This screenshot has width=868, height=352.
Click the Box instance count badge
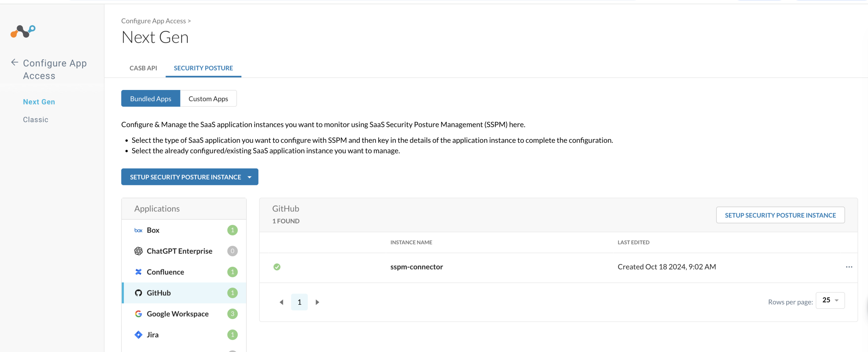click(233, 230)
